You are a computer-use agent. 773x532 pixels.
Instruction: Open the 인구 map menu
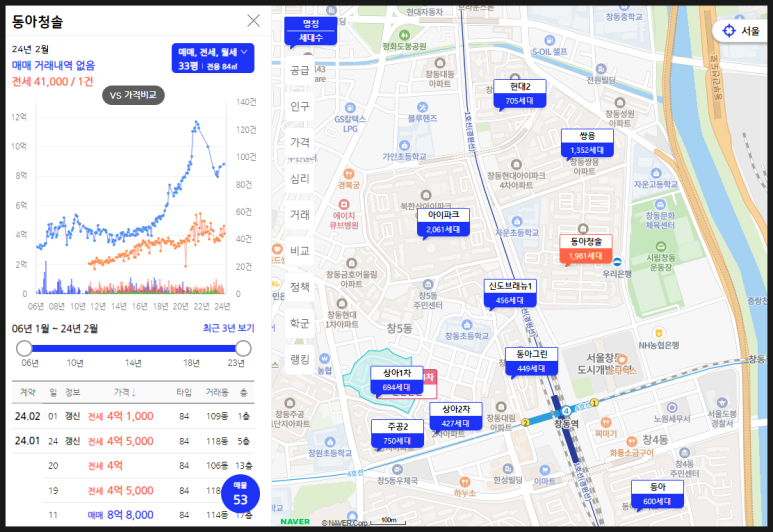(299, 106)
